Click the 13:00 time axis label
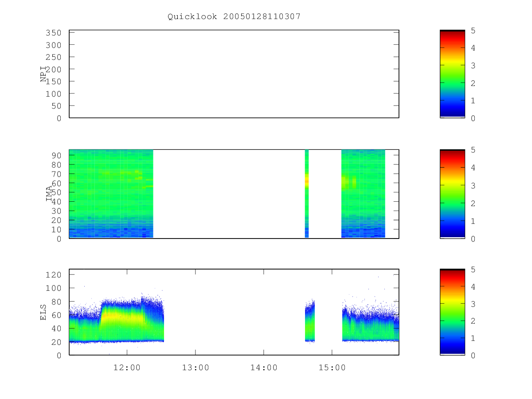532x399 pixels. coord(196,368)
